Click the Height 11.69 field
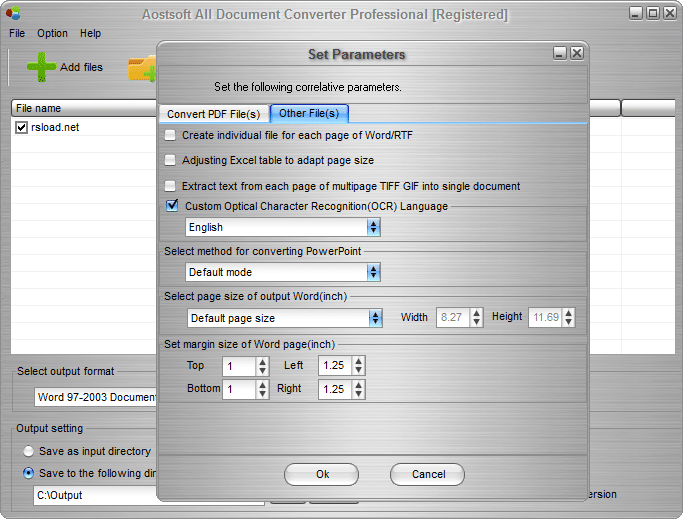Image resolution: width=683 pixels, height=519 pixels. point(545,317)
